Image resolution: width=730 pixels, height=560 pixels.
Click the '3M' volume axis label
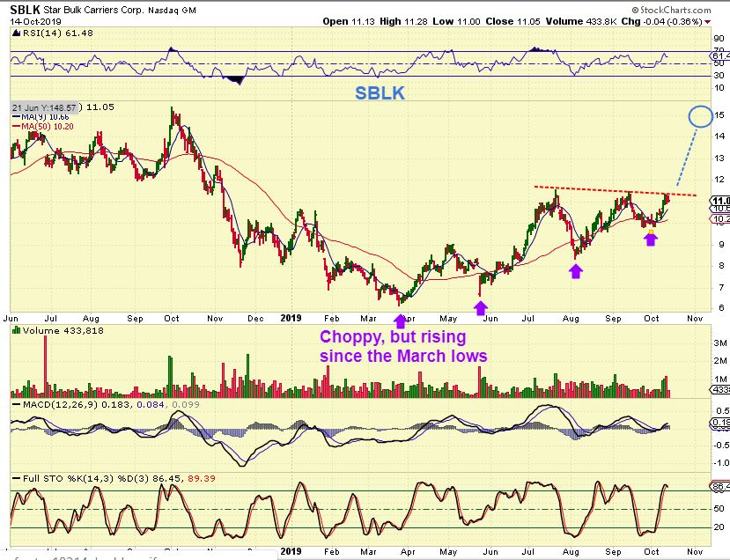point(720,343)
